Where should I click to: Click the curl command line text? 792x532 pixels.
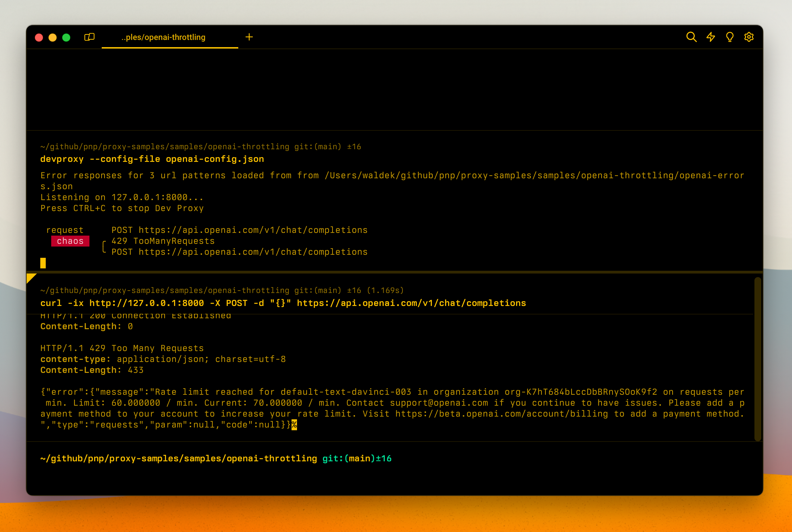point(283,303)
